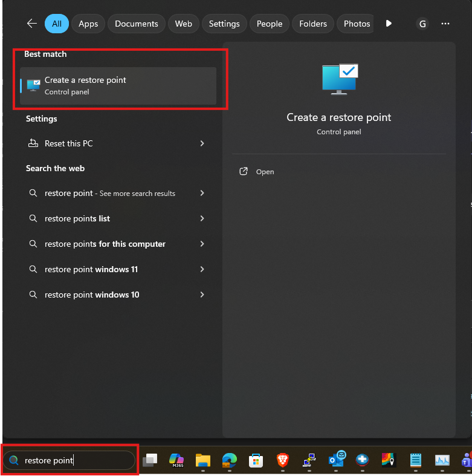The width and height of the screenshot is (472, 476).
Task: Click Open in the preview pane
Action: [x=265, y=172]
